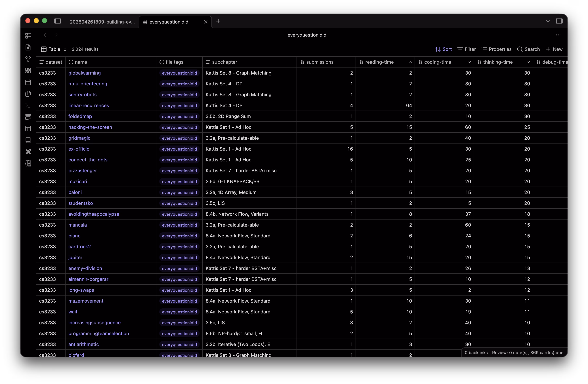Open the tab list chevron dropdown

click(x=547, y=21)
